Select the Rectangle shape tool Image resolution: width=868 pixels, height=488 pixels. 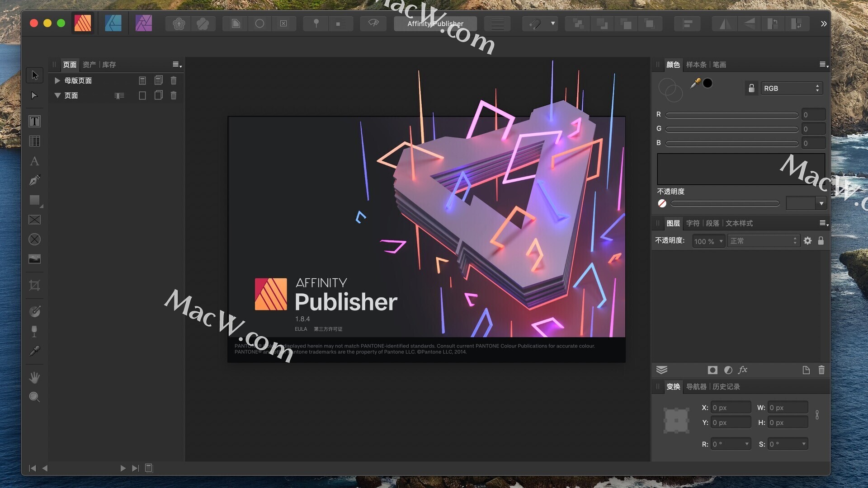(35, 200)
